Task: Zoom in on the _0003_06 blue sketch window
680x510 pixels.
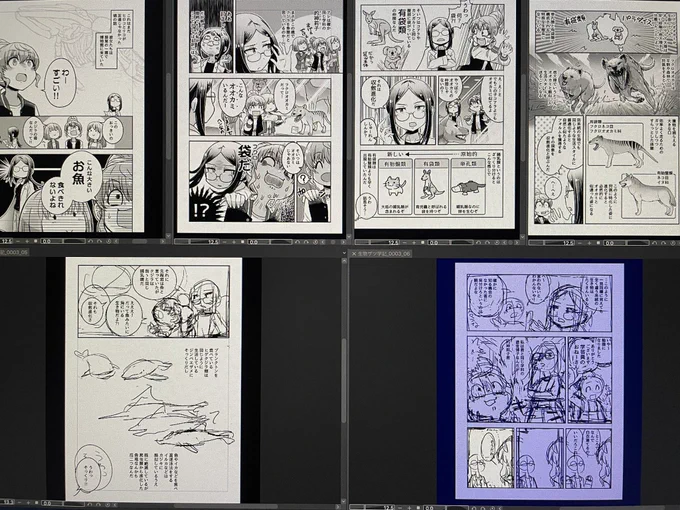Action: click(x=409, y=508)
